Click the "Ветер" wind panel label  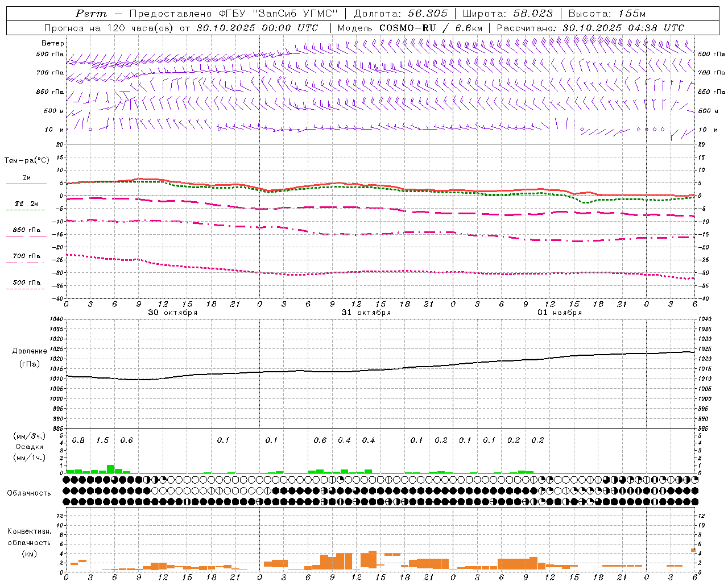click(53, 43)
